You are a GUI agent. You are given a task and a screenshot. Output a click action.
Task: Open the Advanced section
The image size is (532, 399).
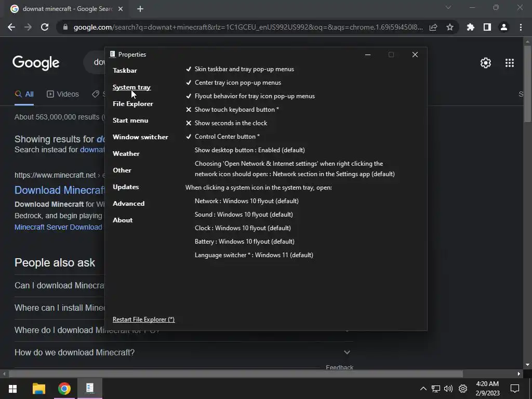pos(129,204)
